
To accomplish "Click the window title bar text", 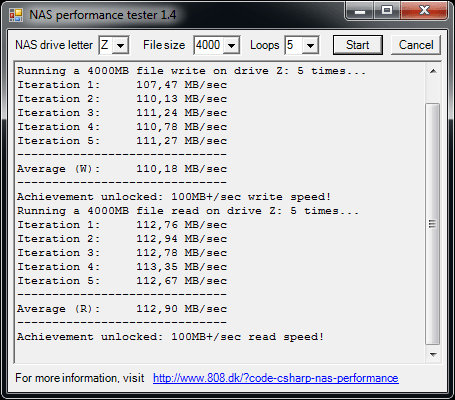I will pyautogui.click(x=103, y=15).
